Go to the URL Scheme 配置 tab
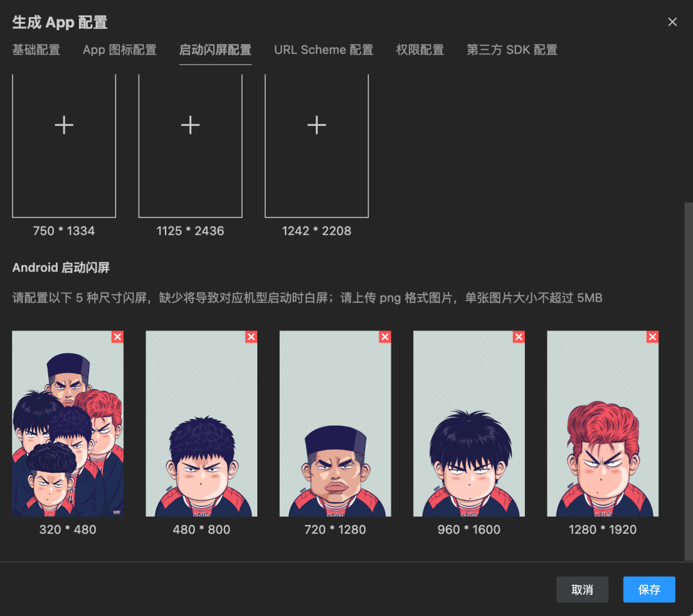Screen dimensions: 693x616 (x=323, y=49)
